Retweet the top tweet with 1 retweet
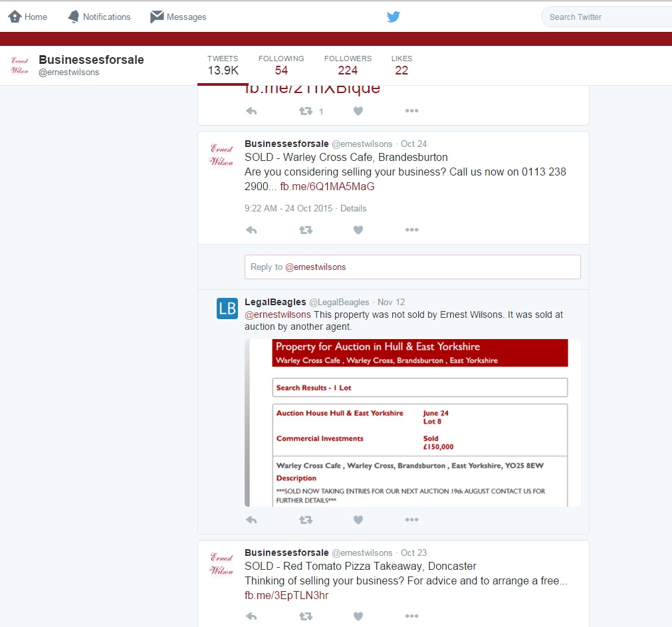 coord(306,112)
